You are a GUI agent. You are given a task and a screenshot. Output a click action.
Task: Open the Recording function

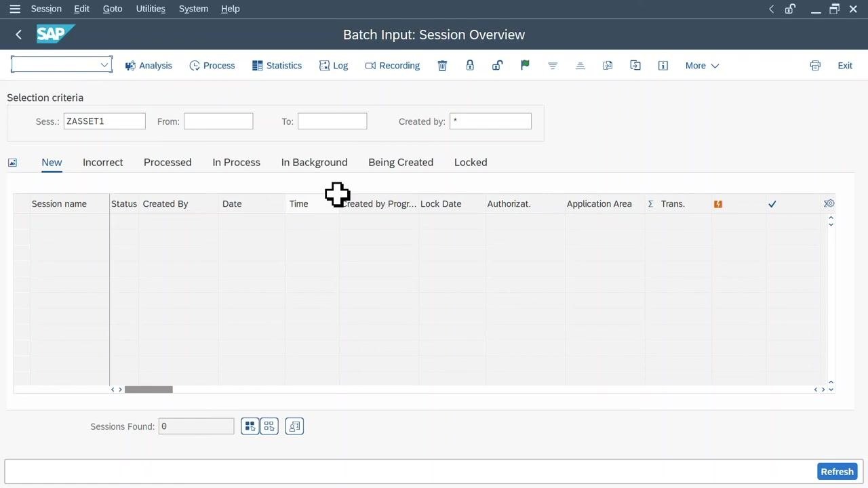pyautogui.click(x=393, y=66)
